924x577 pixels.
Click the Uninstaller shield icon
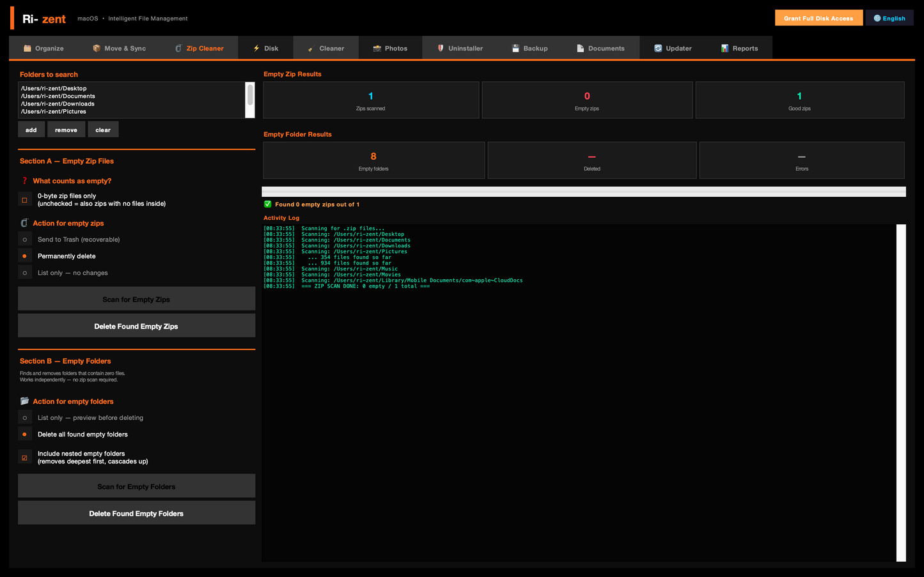click(x=441, y=49)
